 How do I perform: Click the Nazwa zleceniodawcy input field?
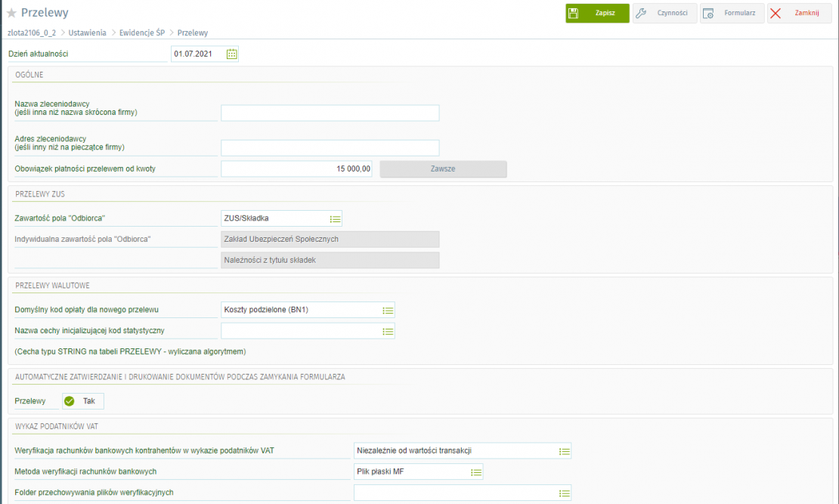[330, 113]
